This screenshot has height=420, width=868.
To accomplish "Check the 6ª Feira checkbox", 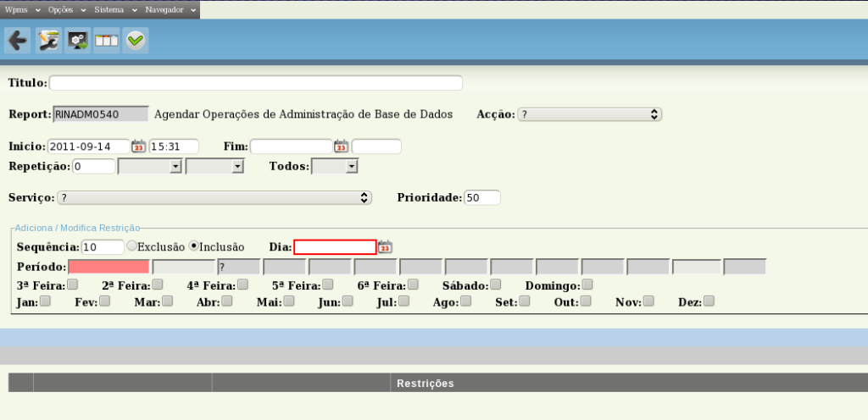I will coord(413,284).
